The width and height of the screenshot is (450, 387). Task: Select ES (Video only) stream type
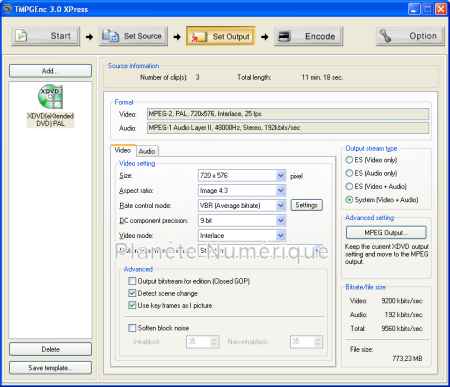pos(349,160)
